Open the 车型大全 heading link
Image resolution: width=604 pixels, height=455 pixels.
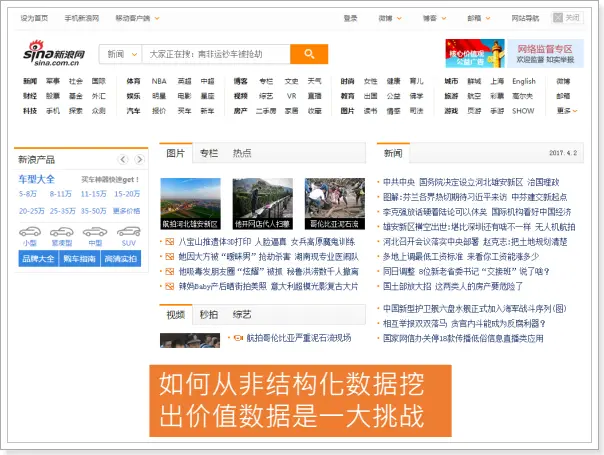tap(37, 179)
